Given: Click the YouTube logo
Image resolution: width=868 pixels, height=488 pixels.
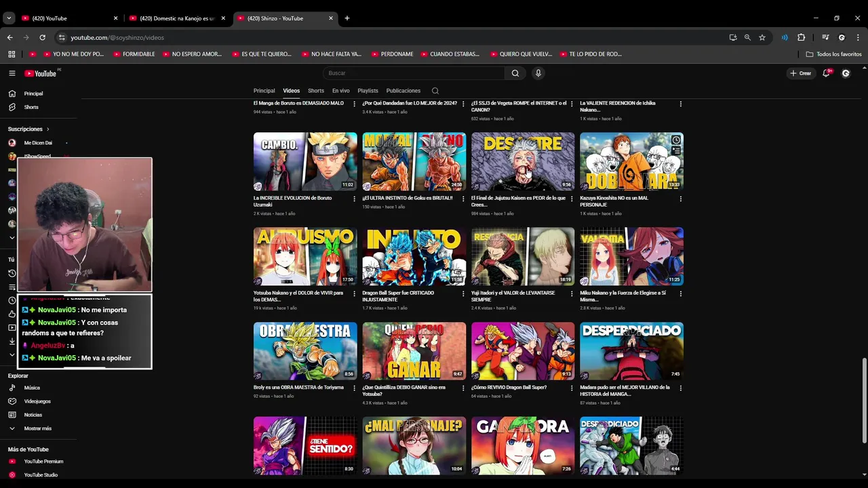Looking at the screenshot, I should pos(41,73).
